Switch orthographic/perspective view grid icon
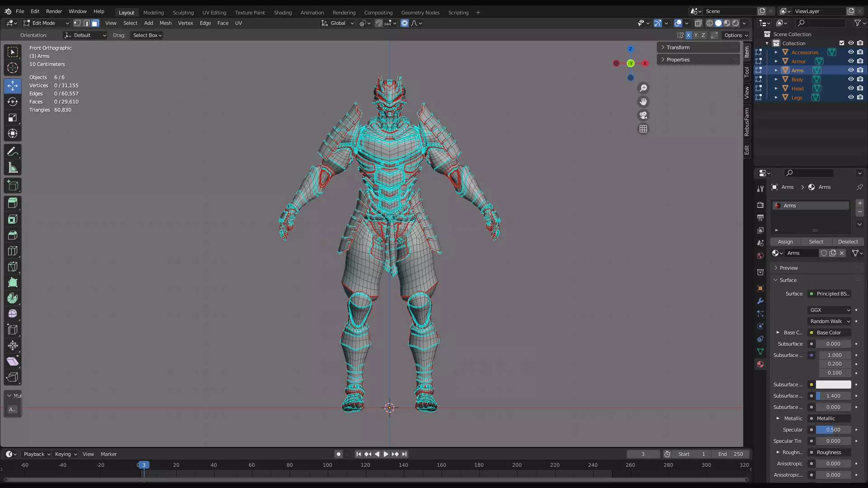This screenshot has height=488, width=868. click(643, 129)
